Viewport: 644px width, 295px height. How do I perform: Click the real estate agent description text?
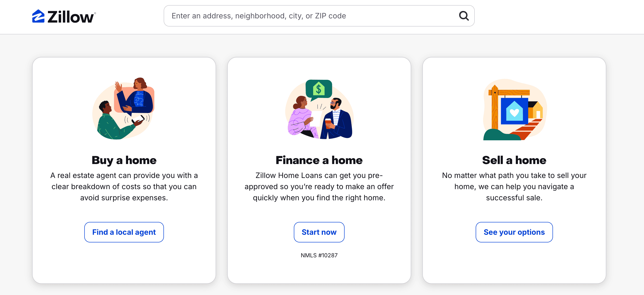[124, 187]
